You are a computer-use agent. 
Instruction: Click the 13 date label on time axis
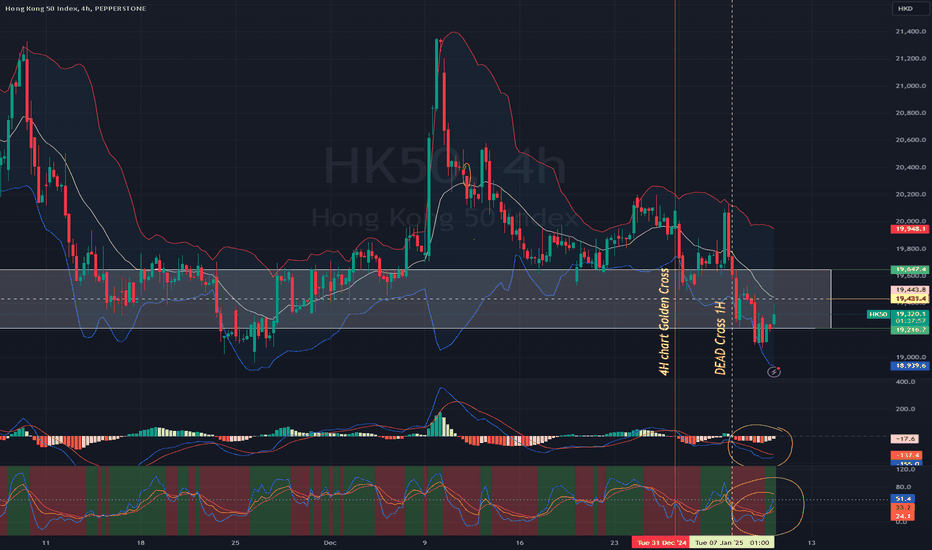click(811, 543)
